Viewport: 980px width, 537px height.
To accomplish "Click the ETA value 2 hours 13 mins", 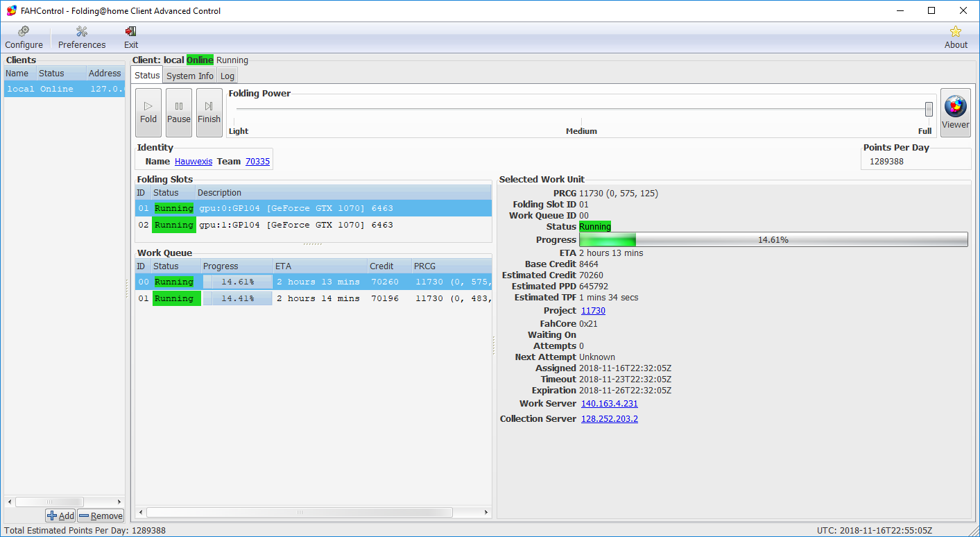I will point(611,253).
